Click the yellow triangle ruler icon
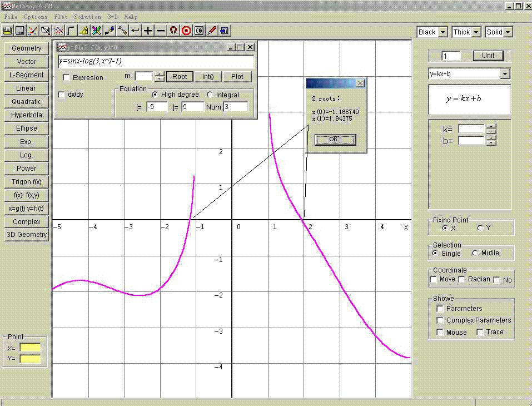 [x=84, y=31]
